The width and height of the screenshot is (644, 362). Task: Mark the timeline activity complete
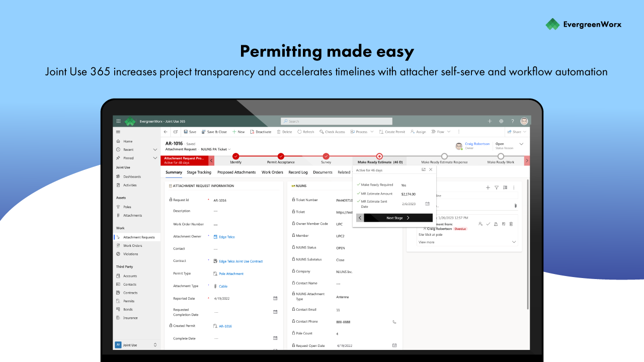488,224
